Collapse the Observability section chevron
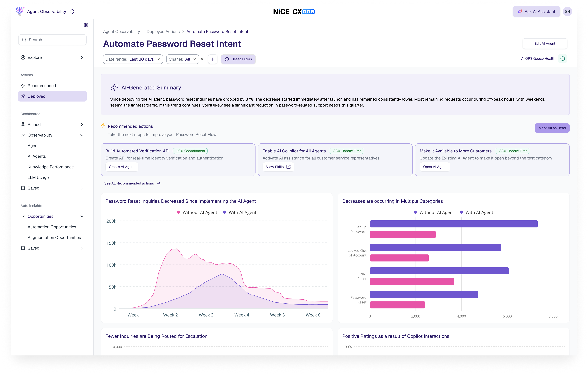Viewport: 588px width, 374px height. [x=82, y=135]
